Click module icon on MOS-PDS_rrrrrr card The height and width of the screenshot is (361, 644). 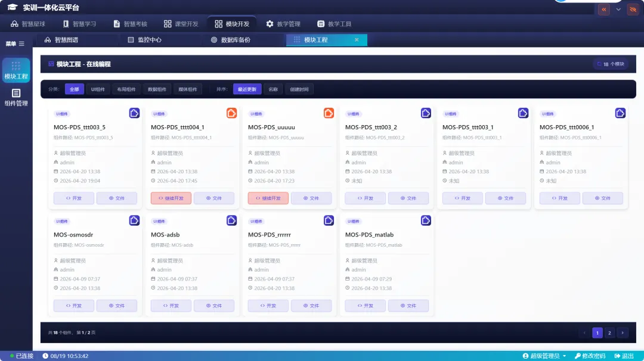point(329,220)
